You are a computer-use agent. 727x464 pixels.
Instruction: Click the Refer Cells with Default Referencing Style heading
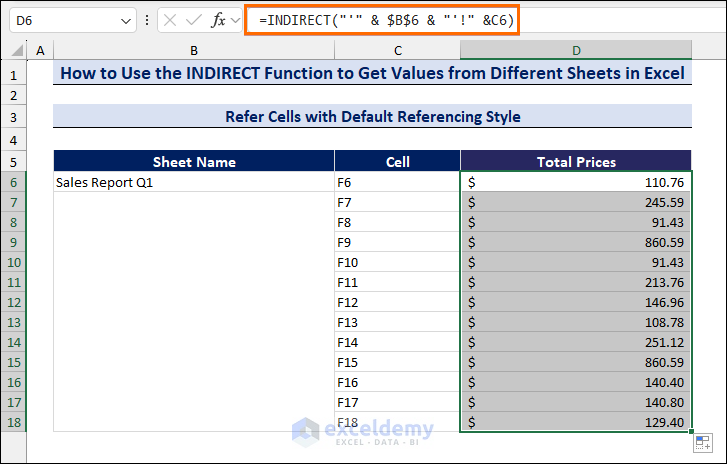[x=371, y=117]
